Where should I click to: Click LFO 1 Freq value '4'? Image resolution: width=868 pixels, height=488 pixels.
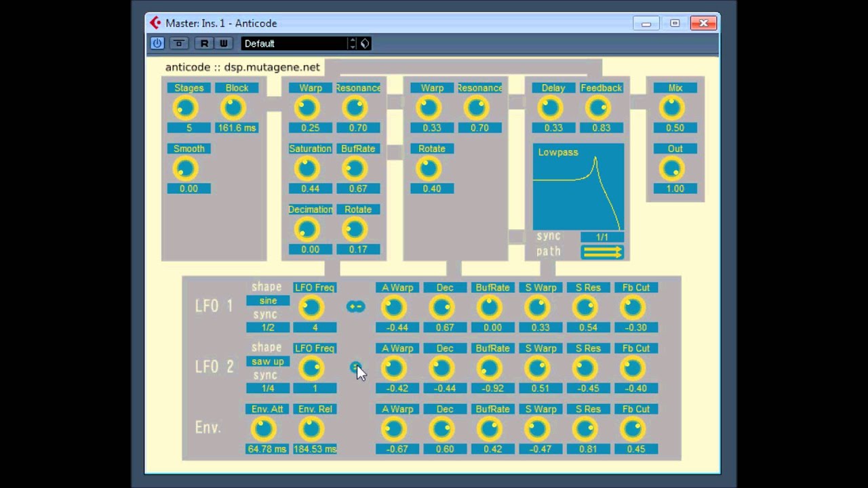(315, 327)
